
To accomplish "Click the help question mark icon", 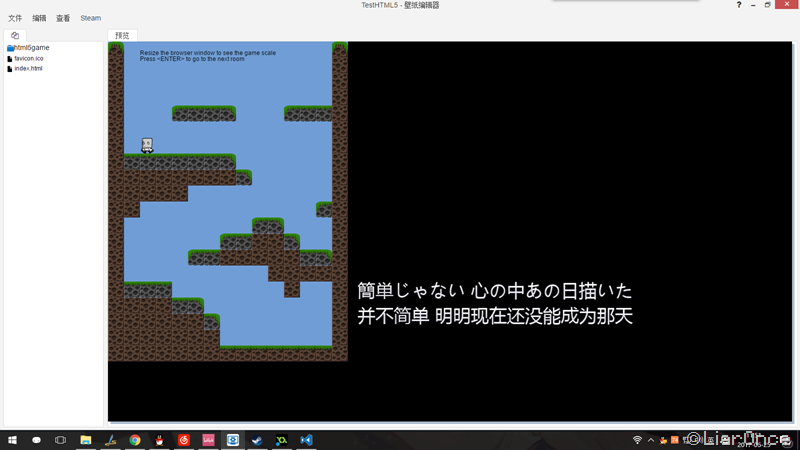I will [x=738, y=5].
